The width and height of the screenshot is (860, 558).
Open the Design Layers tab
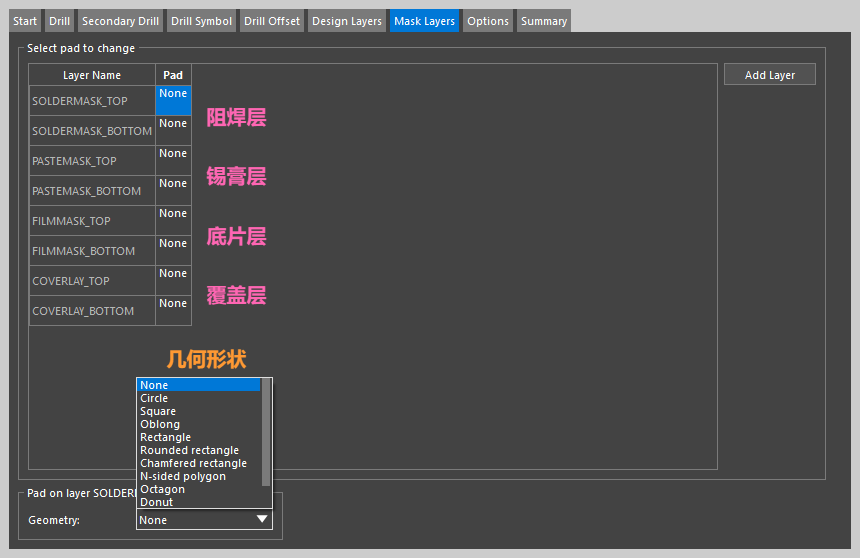346,21
